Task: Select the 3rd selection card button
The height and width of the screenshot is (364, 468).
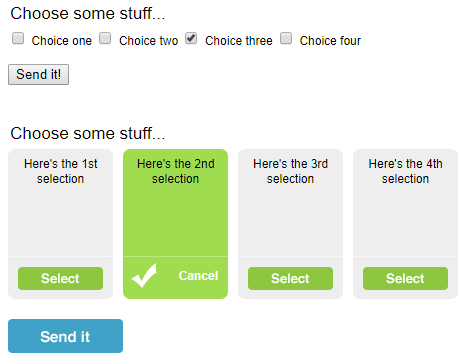Action: [290, 278]
